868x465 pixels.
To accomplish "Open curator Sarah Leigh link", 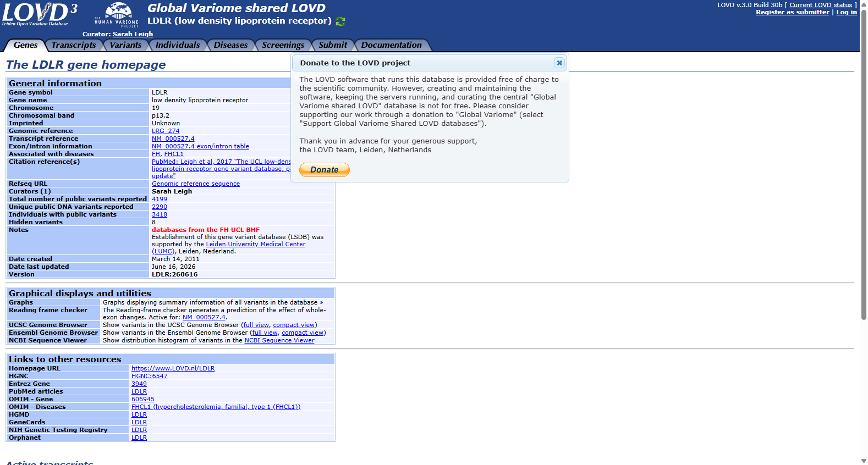I will pyautogui.click(x=133, y=34).
